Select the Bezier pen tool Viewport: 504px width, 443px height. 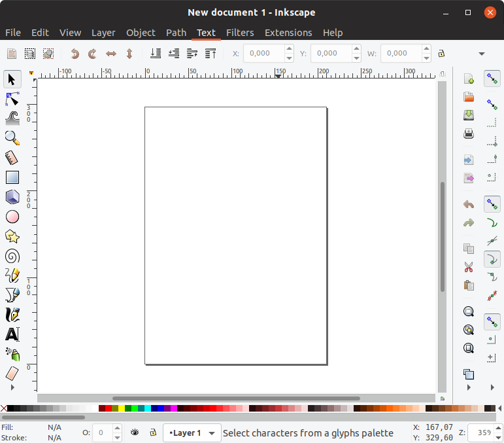click(x=12, y=295)
